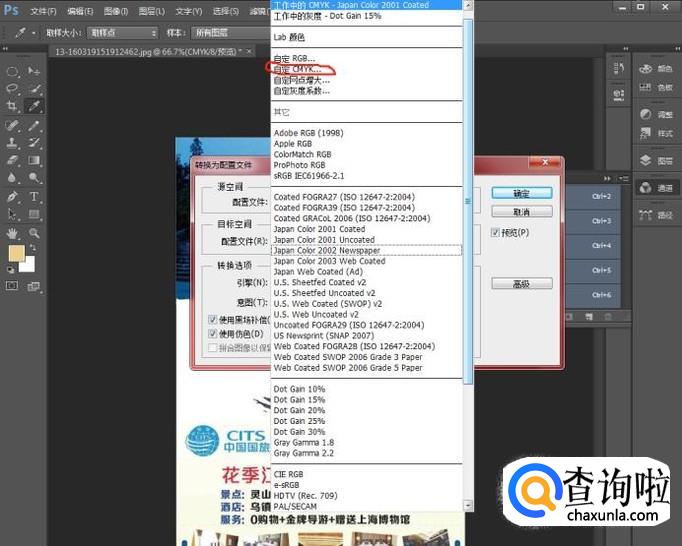Select the Horizontal Type tool
The width and height of the screenshot is (682, 546).
34,197
